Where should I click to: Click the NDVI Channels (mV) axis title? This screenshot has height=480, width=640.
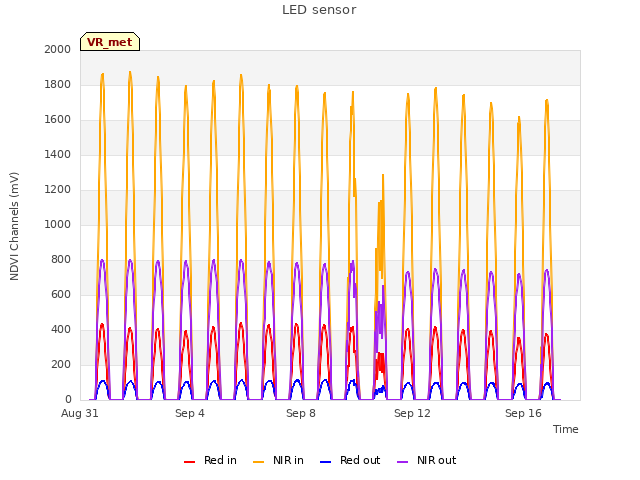coord(14,226)
